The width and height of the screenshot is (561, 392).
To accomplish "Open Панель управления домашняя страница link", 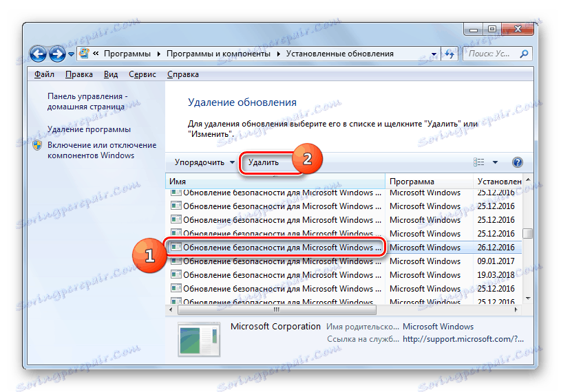I will 87,102.
